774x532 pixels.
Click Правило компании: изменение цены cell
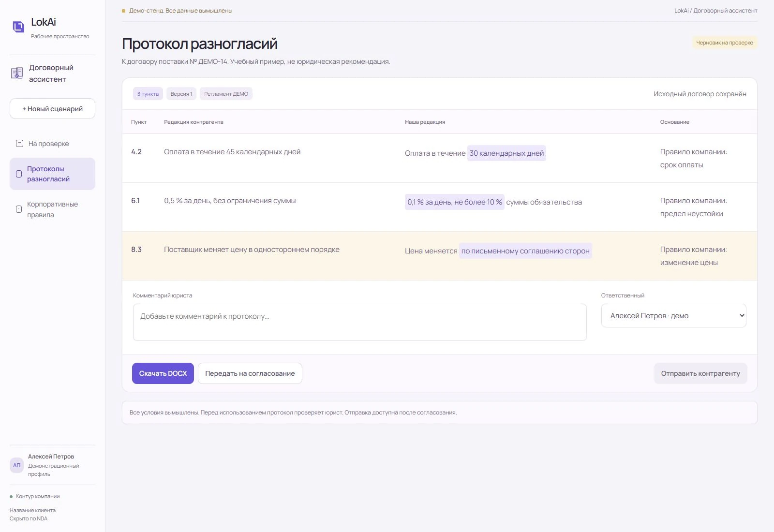tap(694, 256)
